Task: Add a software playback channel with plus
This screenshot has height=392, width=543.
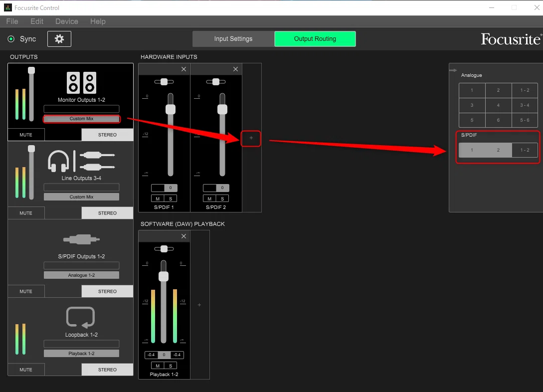Action: (x=199, y=305)
